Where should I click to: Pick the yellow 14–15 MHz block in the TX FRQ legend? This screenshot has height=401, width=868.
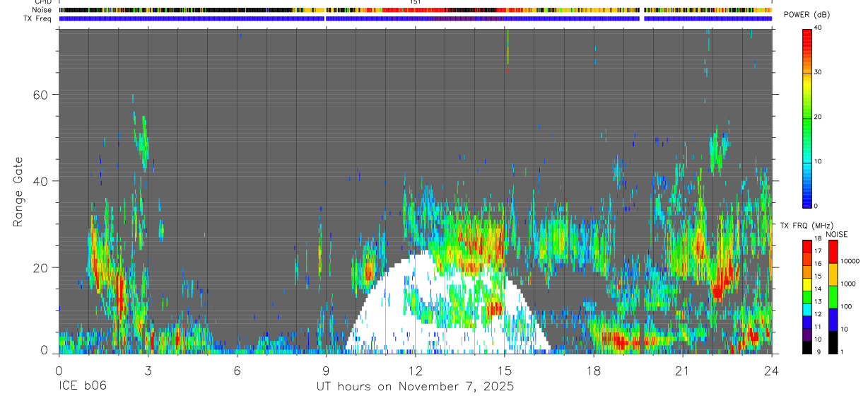coord(807,284)
